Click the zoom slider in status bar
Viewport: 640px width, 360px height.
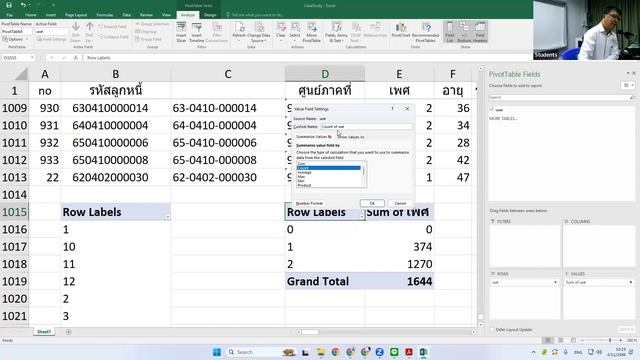[x=610, y=340]
